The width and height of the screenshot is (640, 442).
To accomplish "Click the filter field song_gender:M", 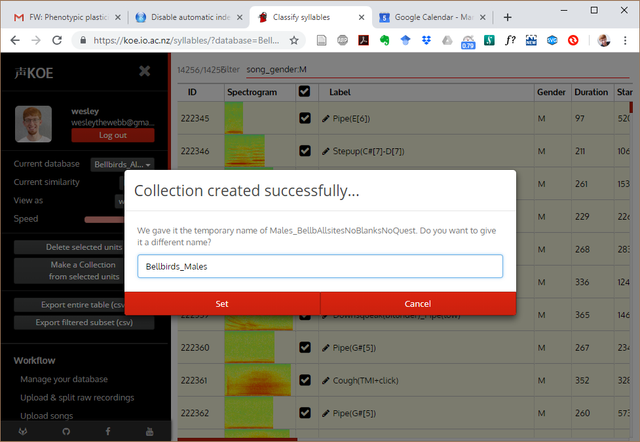I will click(438, 70).
